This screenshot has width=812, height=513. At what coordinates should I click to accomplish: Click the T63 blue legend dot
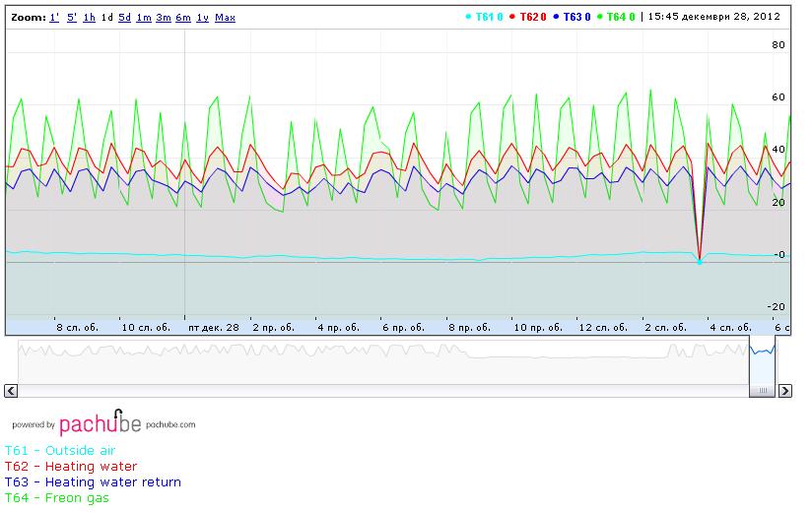point(557,17)
